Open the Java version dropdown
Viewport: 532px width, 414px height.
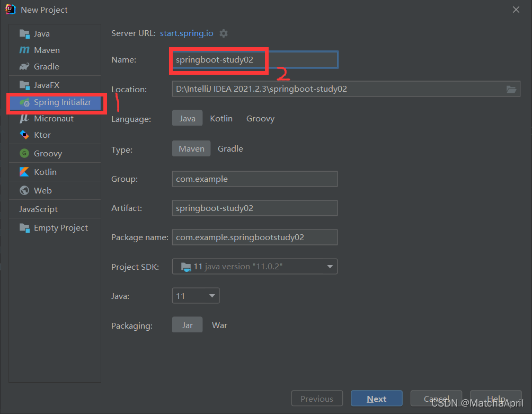(x=196, y=296)
